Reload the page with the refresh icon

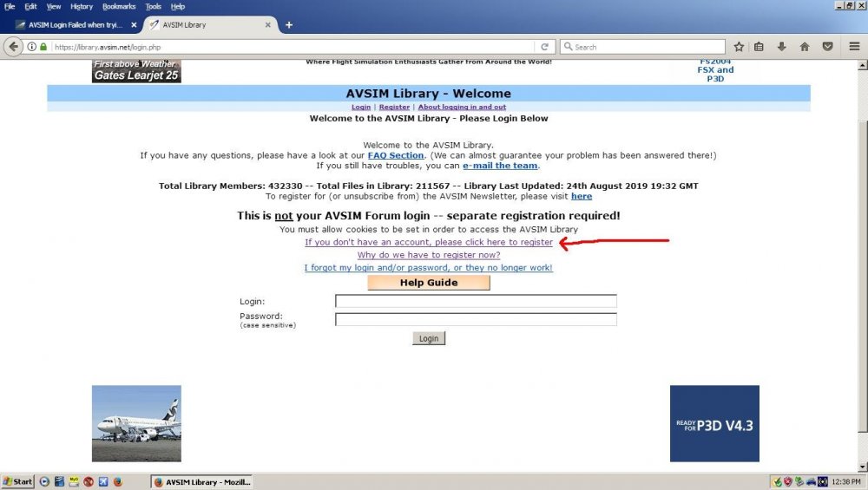(x=545, y=47)
